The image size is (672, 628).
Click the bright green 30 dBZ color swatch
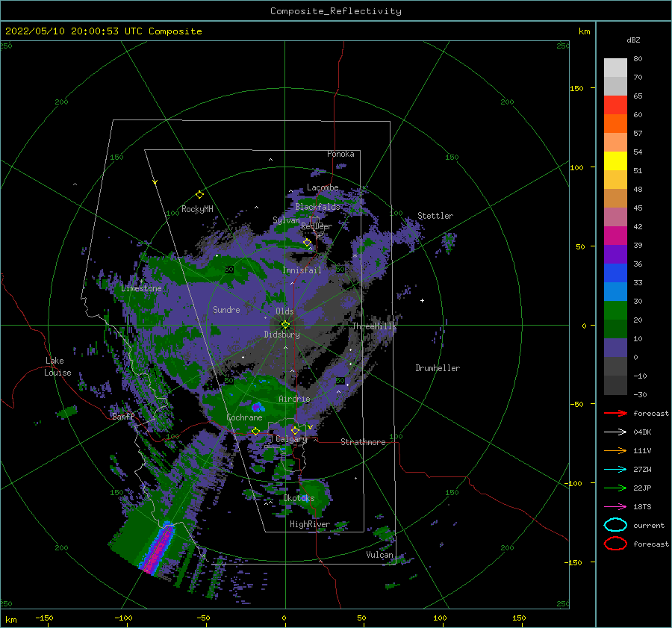pos(615,311)
